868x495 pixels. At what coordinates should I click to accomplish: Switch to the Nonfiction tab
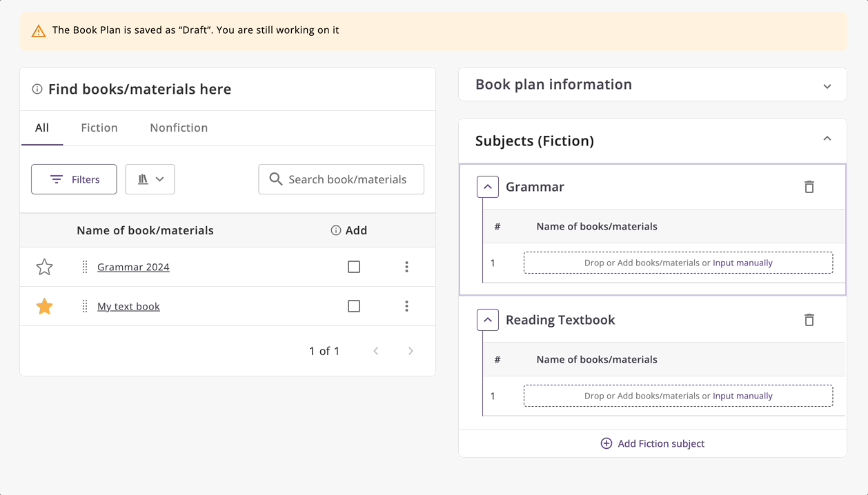pos(179,128)
